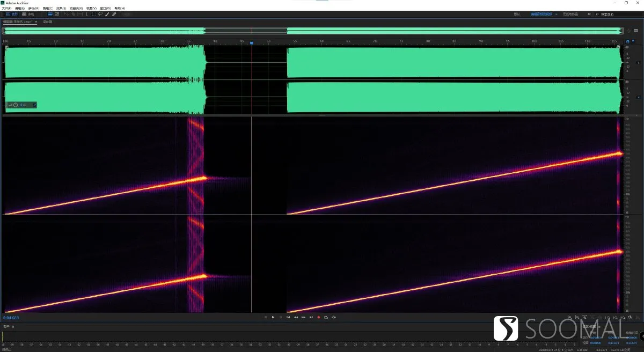The image size is (644, 352).
Task: Click the 已停止 playback status text
Action: click(6, 349)
